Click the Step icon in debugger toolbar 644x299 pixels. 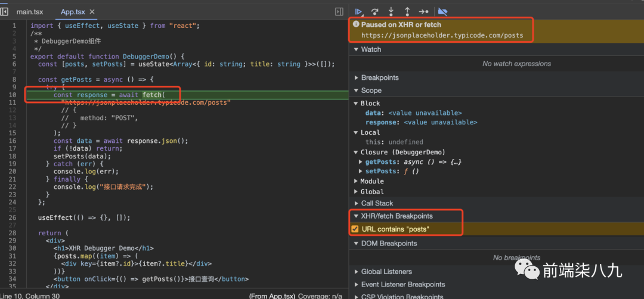423,11
